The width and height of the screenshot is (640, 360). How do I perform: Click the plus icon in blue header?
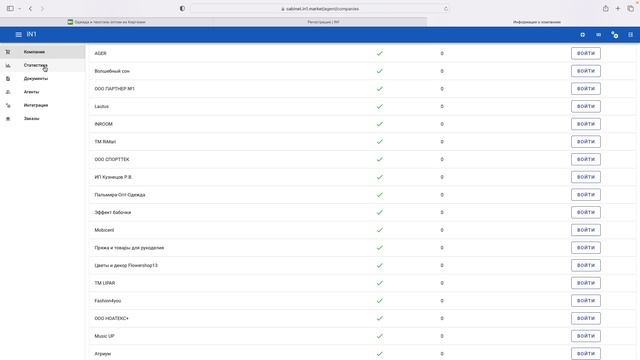point(582,35)
